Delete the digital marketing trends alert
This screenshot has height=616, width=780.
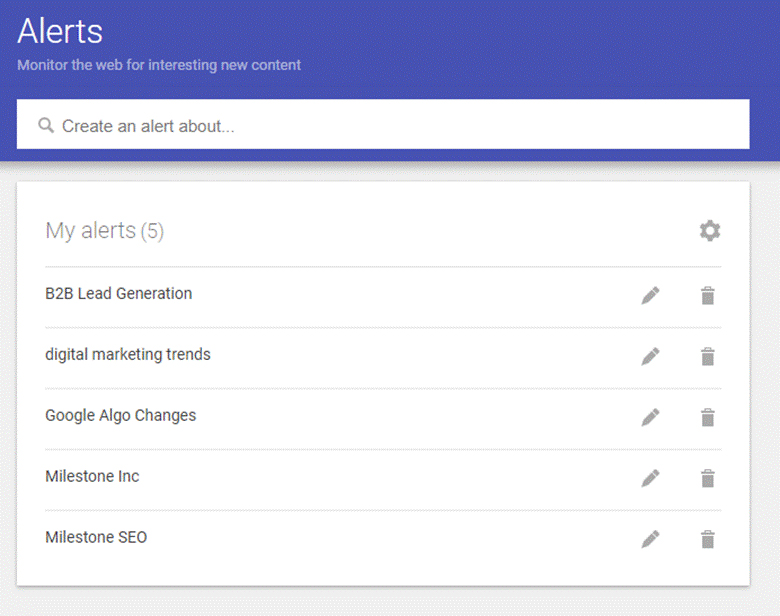708,356
